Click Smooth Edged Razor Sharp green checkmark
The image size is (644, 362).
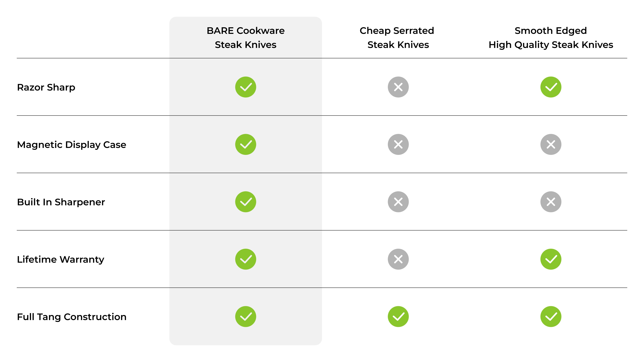tap(550, 87)
